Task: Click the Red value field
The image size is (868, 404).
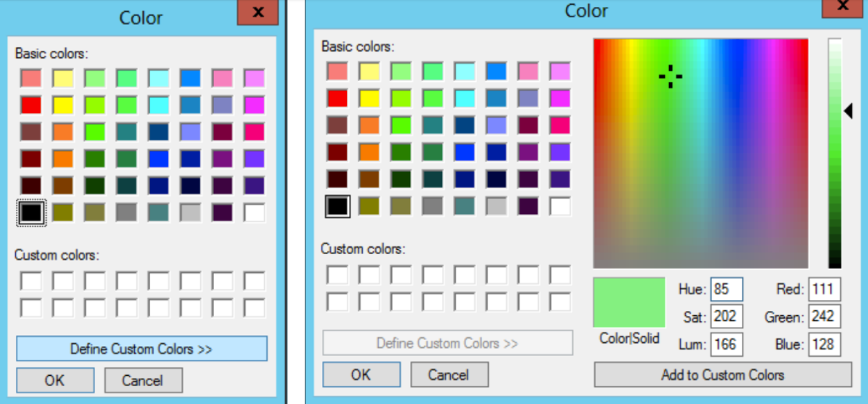Action: point(824,289)
